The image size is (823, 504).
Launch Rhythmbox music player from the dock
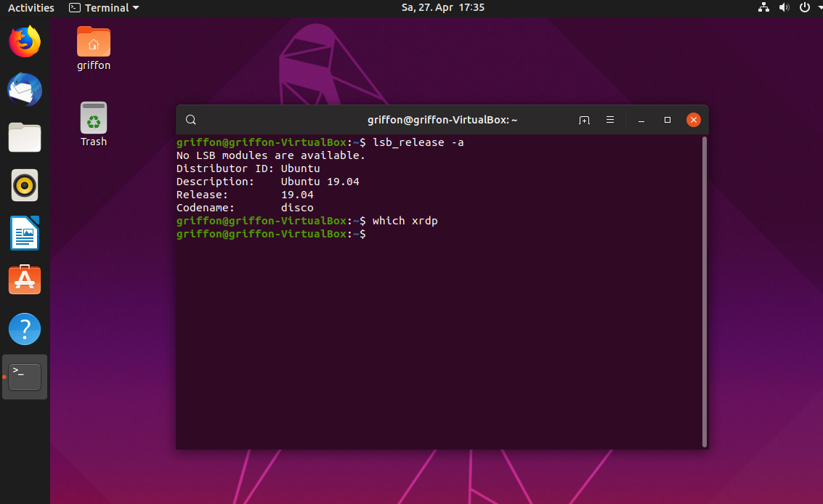pyautogui.click(x=24, y=185)
